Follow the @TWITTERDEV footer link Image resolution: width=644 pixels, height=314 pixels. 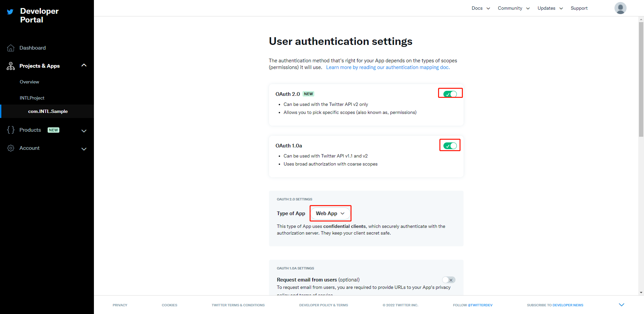(x=480, y=305)
